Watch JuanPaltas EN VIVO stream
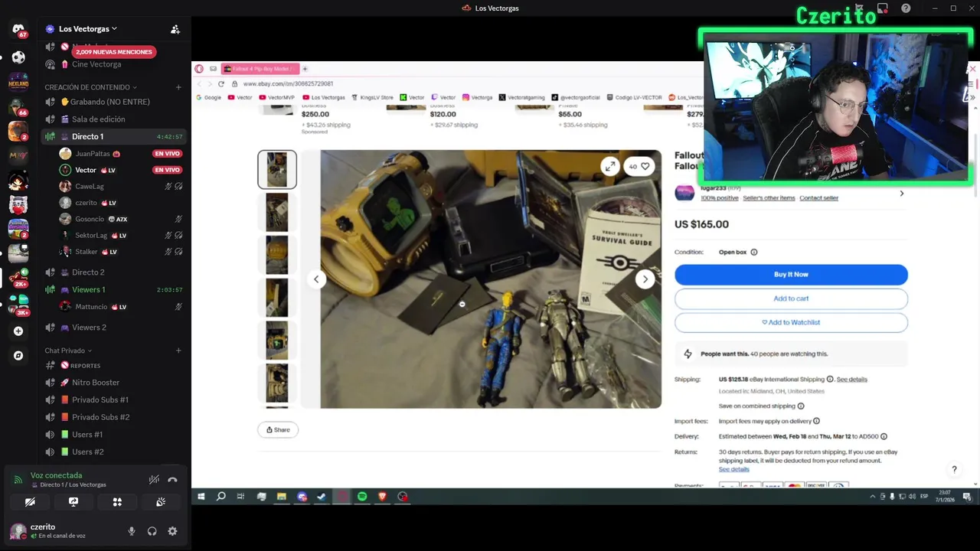This screenshot has height=551, width=980. point(167,154)
